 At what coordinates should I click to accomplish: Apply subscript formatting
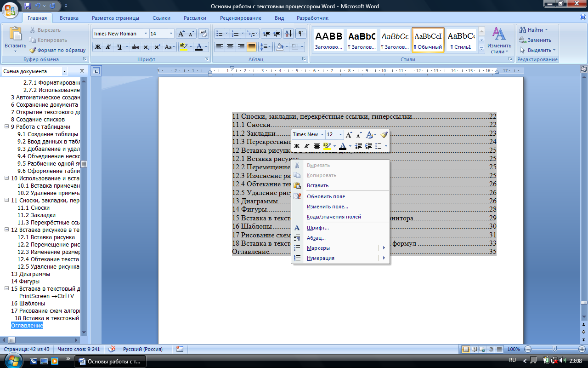146,47
